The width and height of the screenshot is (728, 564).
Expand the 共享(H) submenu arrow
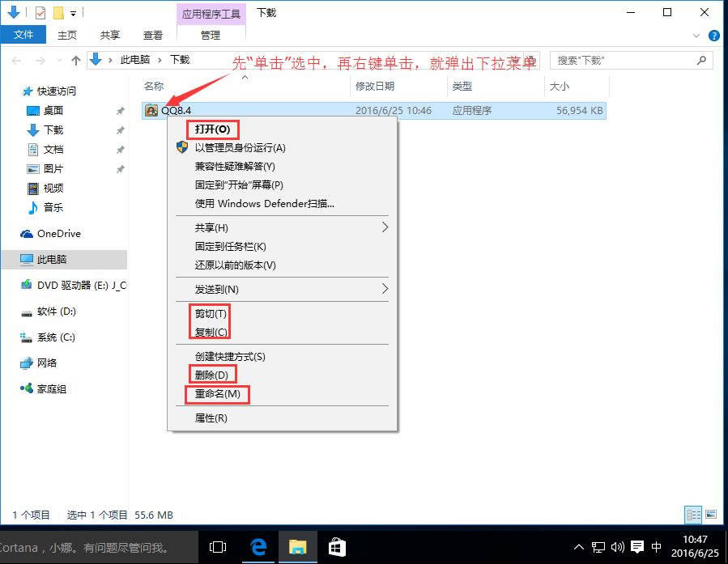(385, 227)
